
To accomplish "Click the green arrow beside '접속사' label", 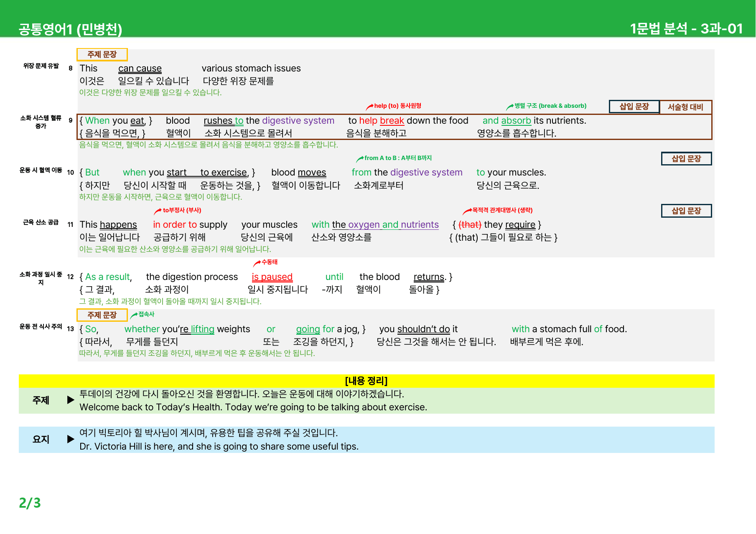I will click(134, 315).
